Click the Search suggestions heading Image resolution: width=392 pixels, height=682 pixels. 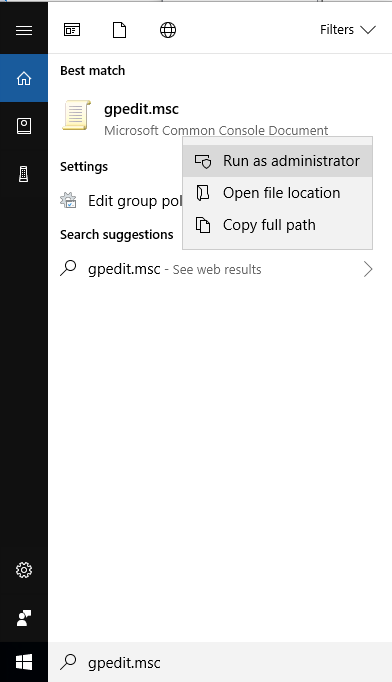tap(117, 234)
